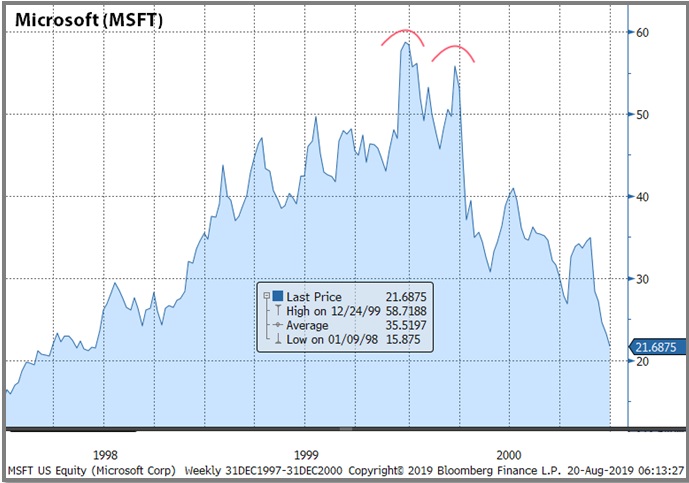Click the Average marker icon in legend
Viewport: 689px width, 483px height.
[x=277, y=326]
